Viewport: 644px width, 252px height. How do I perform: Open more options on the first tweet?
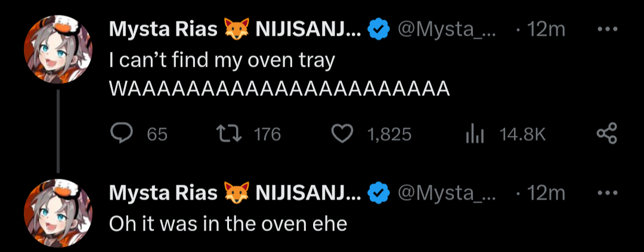(607, 29)
